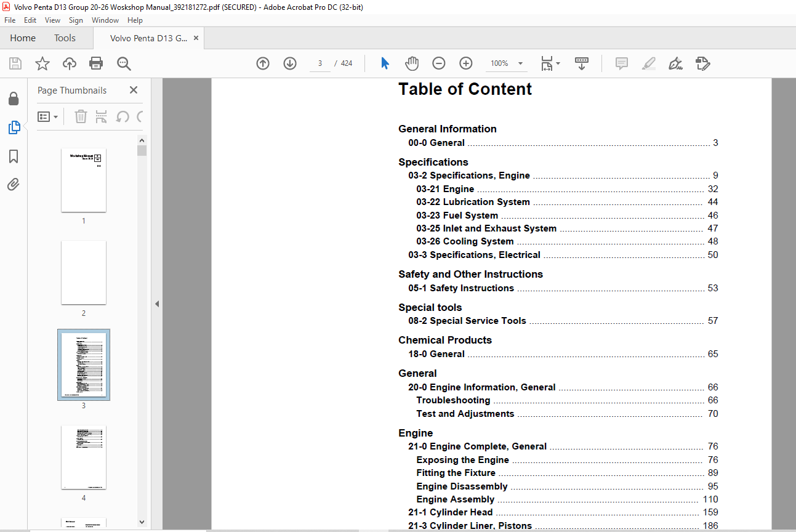Jump to Engine Disassembly entry
This screenshot has width=796, height=532.
567,486
